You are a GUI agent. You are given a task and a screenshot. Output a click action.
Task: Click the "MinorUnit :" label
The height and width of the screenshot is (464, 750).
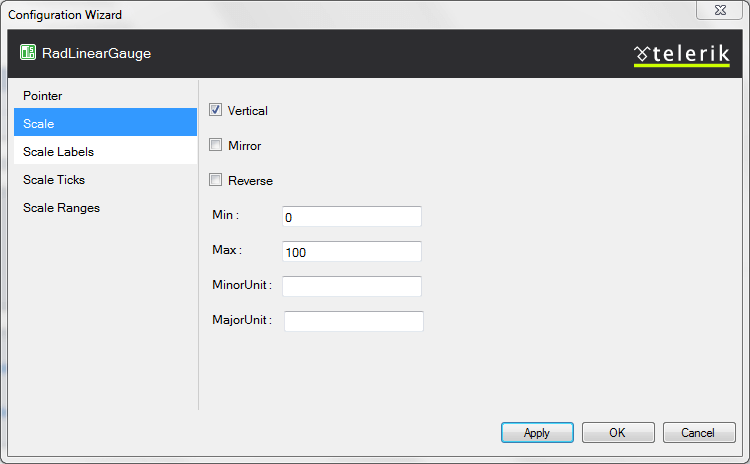[242, 285]
